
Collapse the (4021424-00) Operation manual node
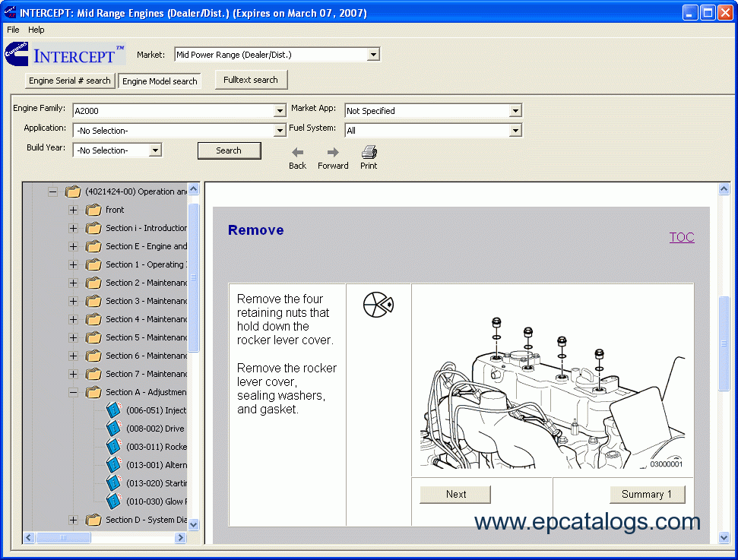[52, 191]
